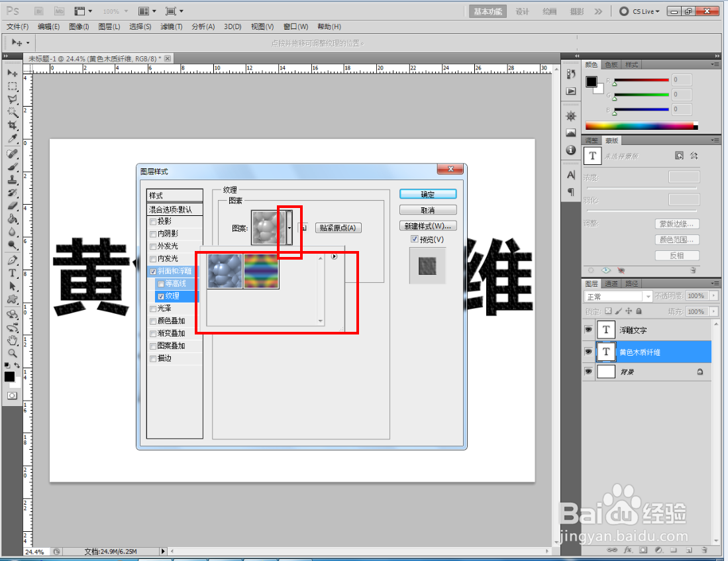Select the Paint Bucket tool
Viewport: 728px width, 561px height.
13,219
